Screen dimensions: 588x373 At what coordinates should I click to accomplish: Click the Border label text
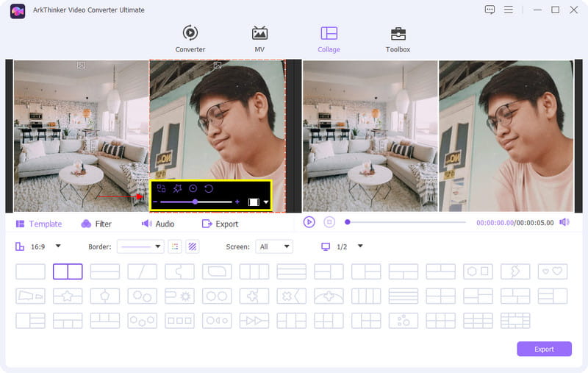(x=100, y=246)
